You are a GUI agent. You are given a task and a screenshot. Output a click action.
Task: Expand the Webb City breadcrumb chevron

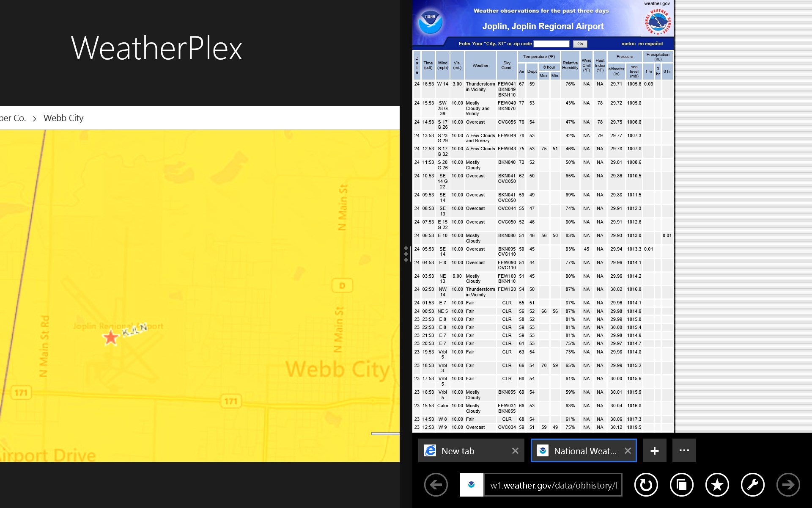(35, 119)
